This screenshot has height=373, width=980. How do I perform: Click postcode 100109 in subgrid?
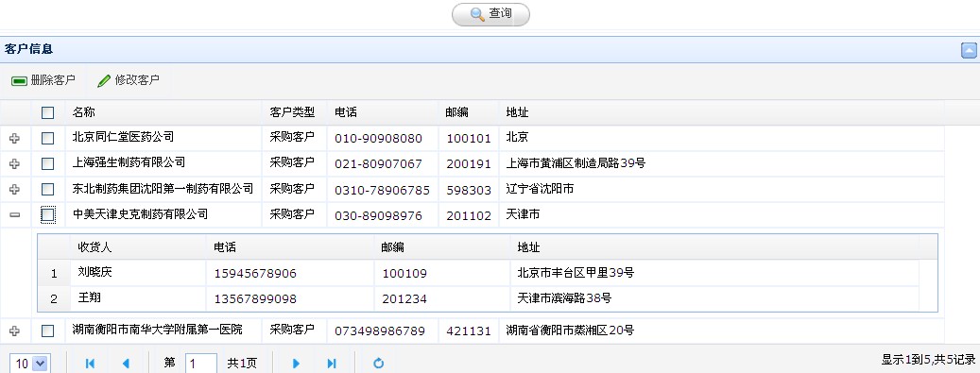point(404,273)
